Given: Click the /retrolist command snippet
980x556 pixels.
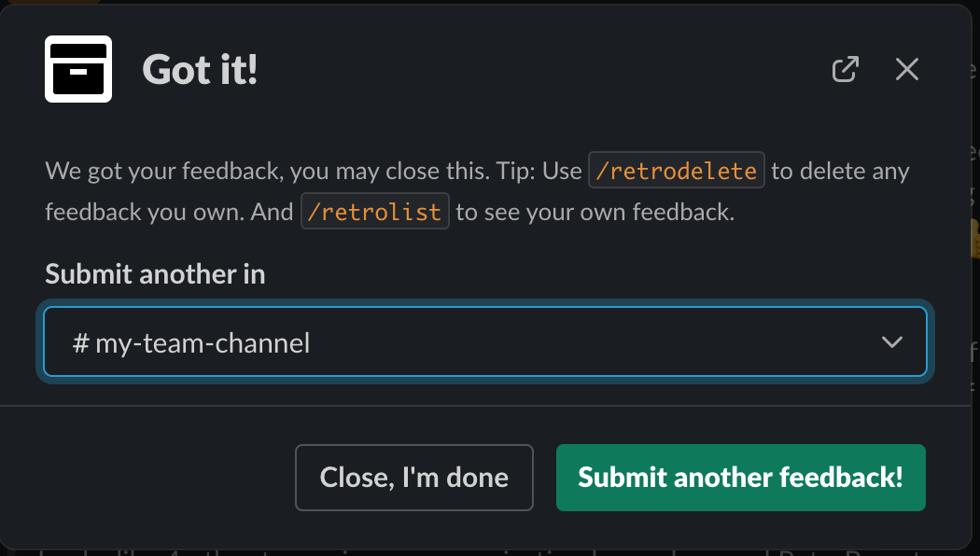Looking at the screenshot, I should [374, 211].
